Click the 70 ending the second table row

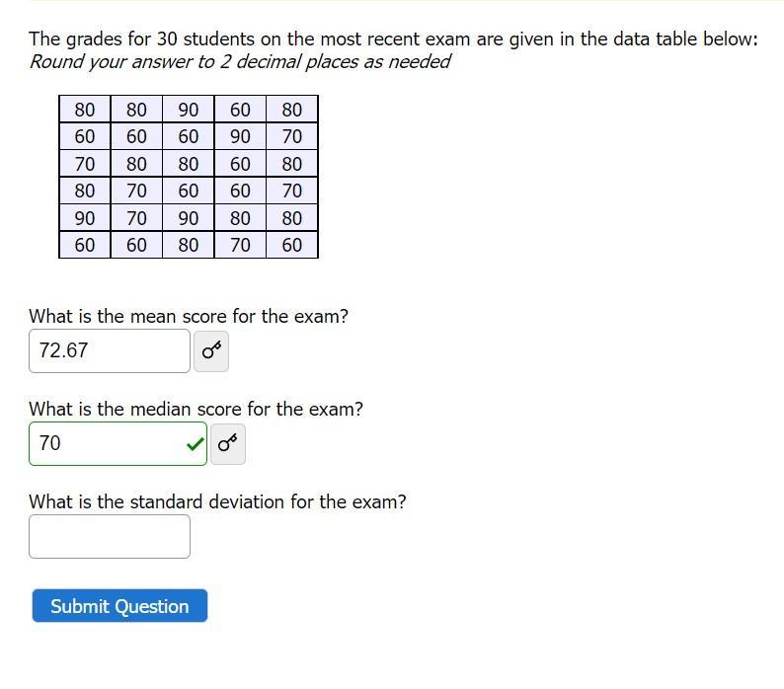click(x=292, y=136)
